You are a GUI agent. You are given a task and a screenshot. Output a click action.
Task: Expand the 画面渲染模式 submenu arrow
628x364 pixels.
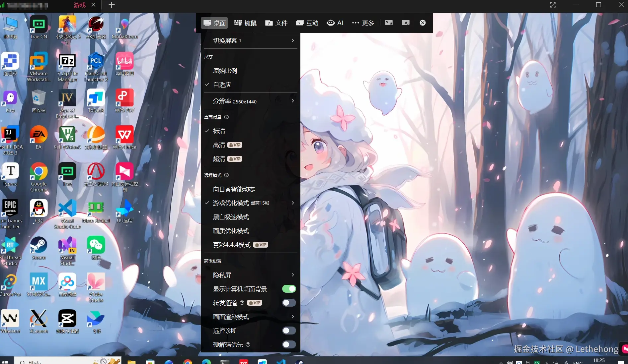pyautogui.click(x=292, y=317)
